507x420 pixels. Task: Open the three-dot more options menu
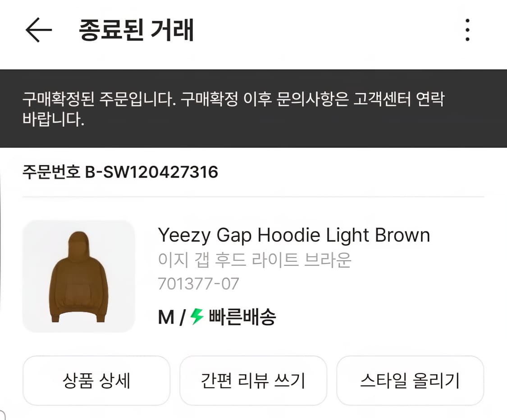467,30
